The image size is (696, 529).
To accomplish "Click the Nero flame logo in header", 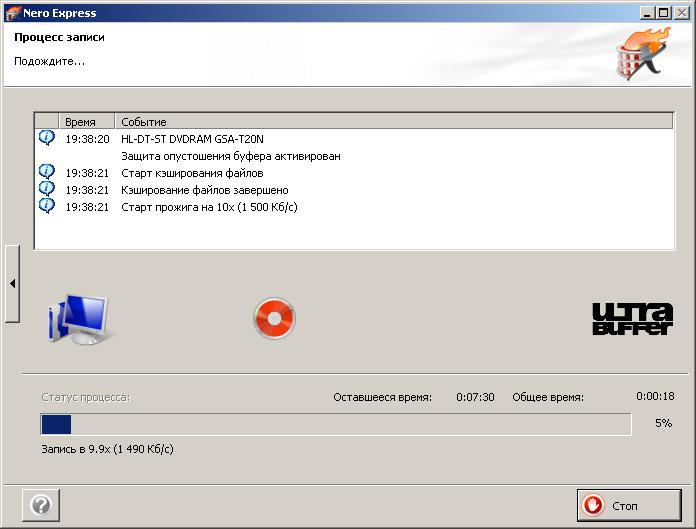I will point(642,56).
